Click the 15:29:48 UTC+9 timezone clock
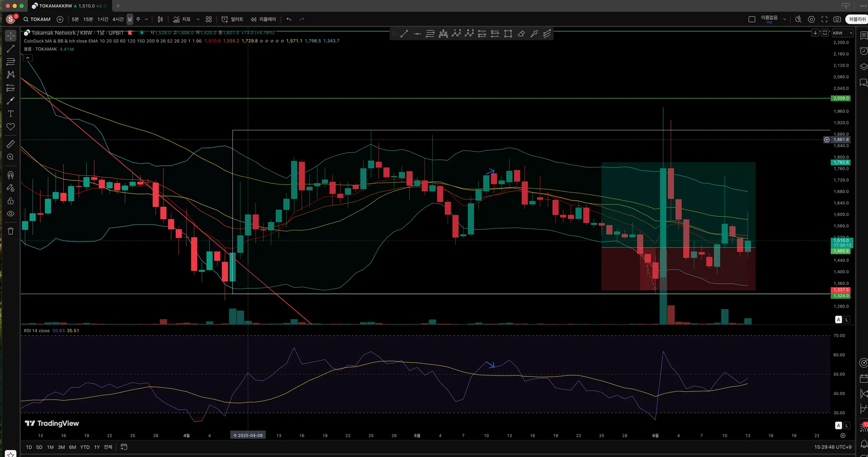 (x=833, y=447)
